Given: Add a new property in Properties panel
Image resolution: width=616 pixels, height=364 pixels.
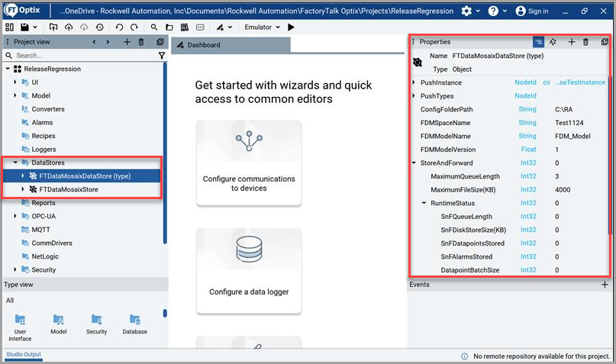Looking at the screenshot, I should [572, 42].
